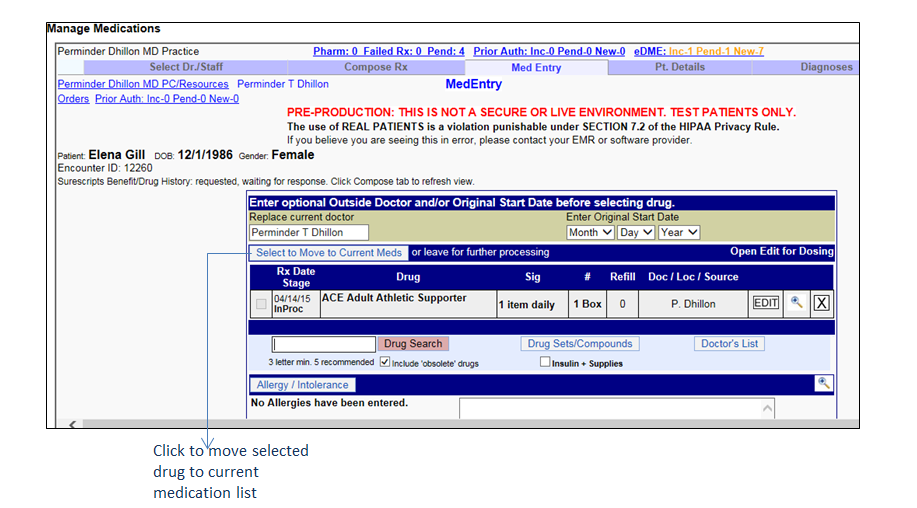Viewport: 917px width, 508px height.
Task: Uncheck Include 'obsolete' drugs
Action: (385, 362)
